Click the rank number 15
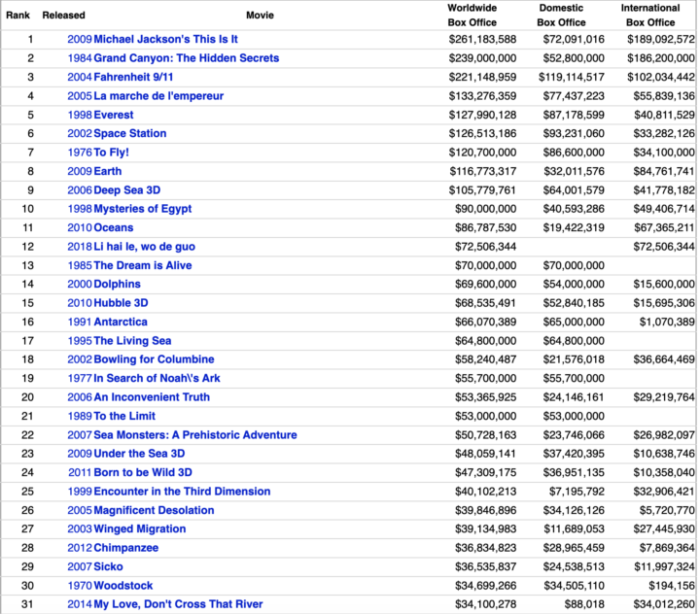 tap(27, 303)
